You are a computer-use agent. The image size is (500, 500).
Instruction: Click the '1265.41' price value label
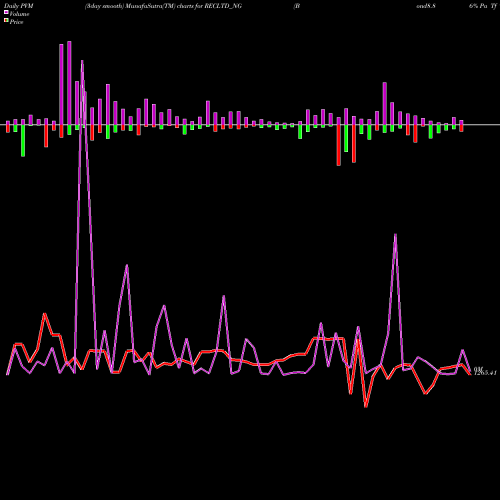tap(485, 373)
